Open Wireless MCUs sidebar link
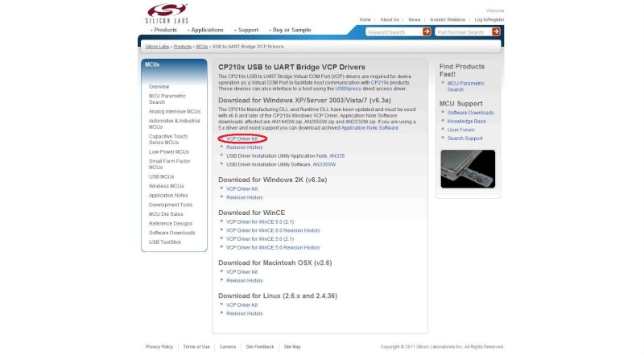Image resolution: width=644 pixels, height=356 pixels. (166, 186)
